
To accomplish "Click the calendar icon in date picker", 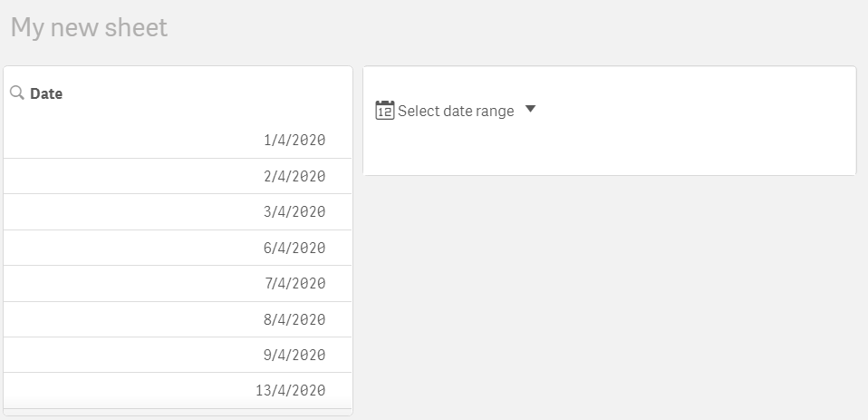I will 384,111.
